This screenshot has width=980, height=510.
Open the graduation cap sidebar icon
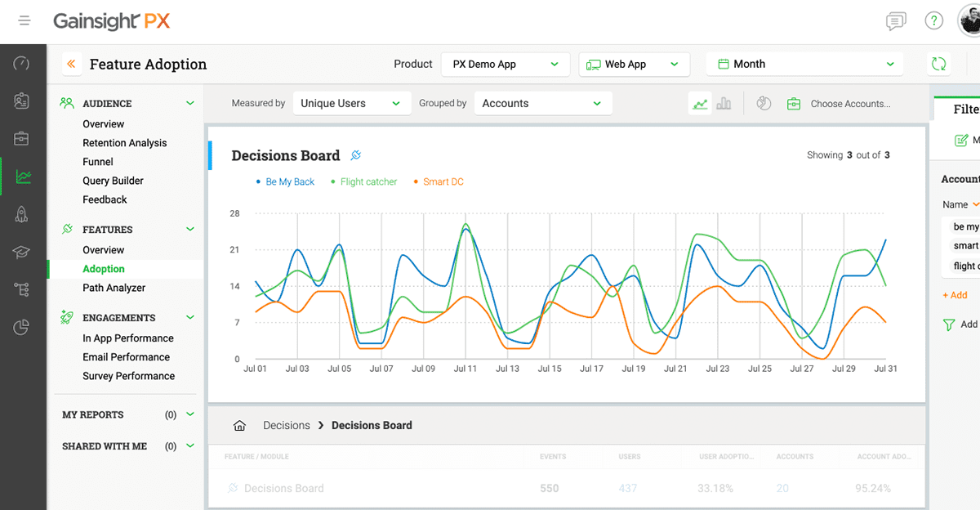pyautogui.click(x=22, y=253)
